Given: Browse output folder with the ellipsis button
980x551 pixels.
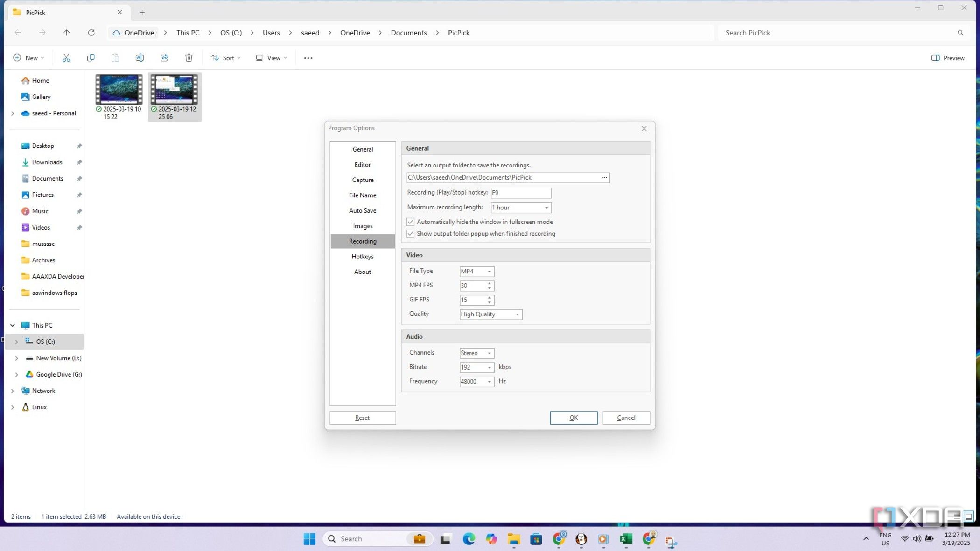Looking at the screenshot, I should point(604,178).
